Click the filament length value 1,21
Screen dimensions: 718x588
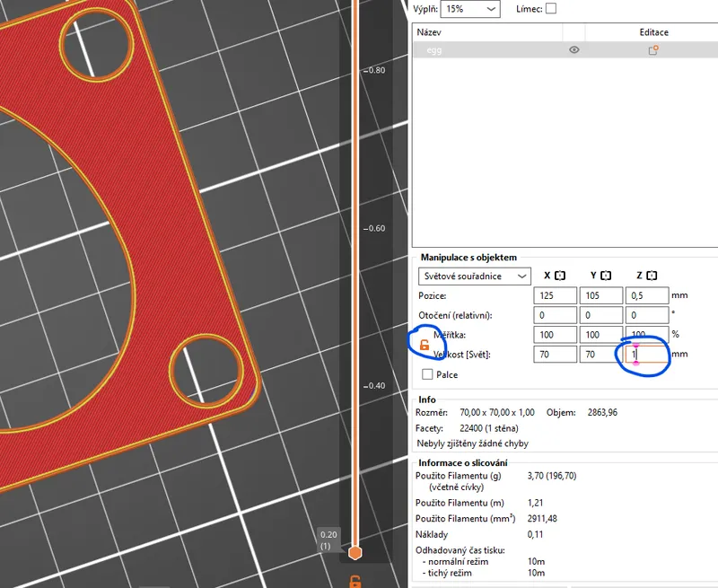tap(535, 503)
